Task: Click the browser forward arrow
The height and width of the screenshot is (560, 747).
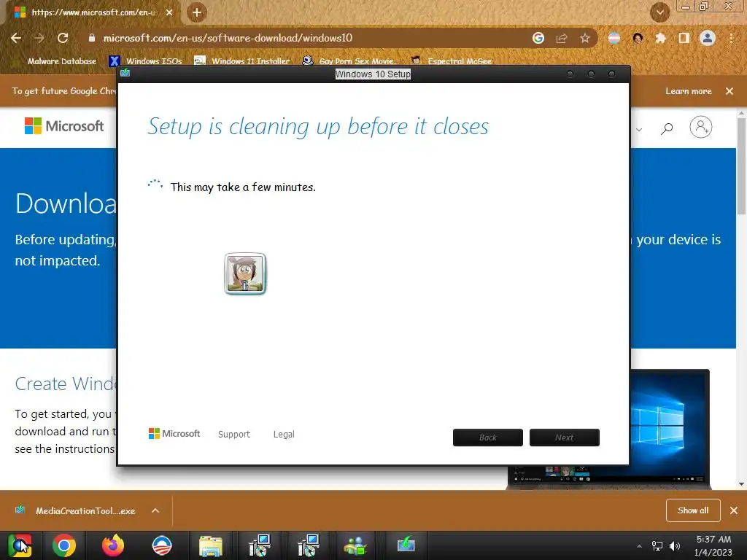Action: (x=39, y=38)
